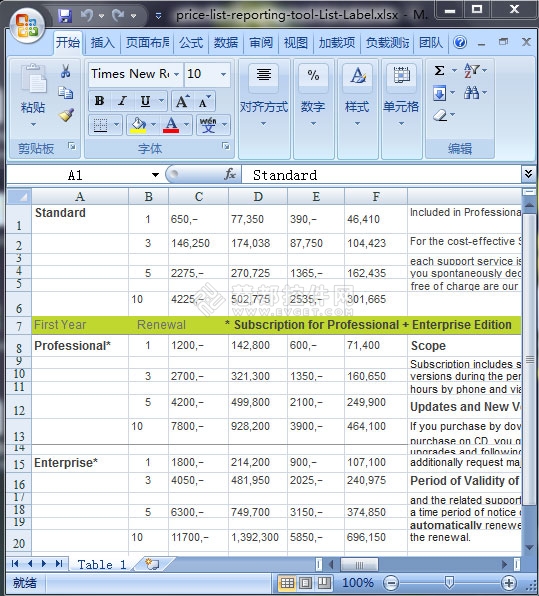Click the Copy icon in clipboard group
The width and height of the screenshot is (539, 596).
pos(66,93)
